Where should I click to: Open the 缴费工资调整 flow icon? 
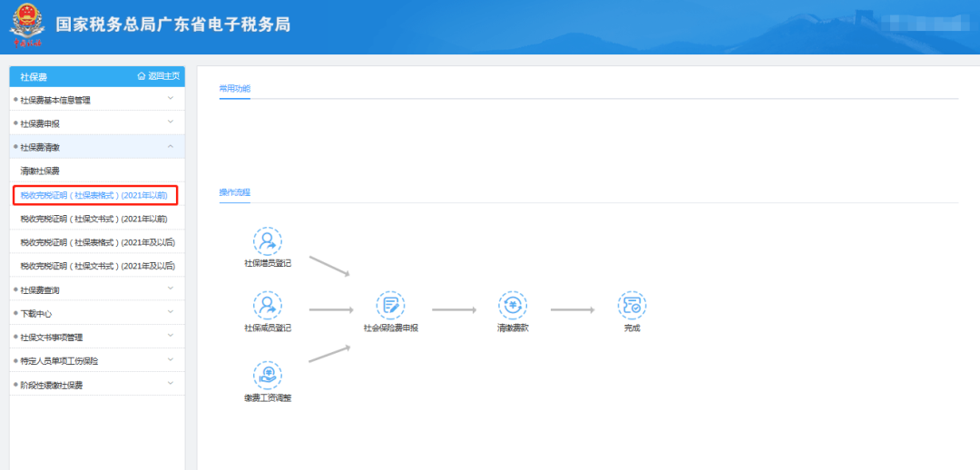[268, 375]
